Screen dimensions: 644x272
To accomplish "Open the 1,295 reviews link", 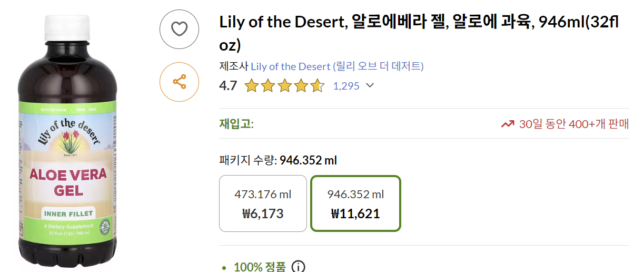I will pyautogui.click(x=346, y=86).
